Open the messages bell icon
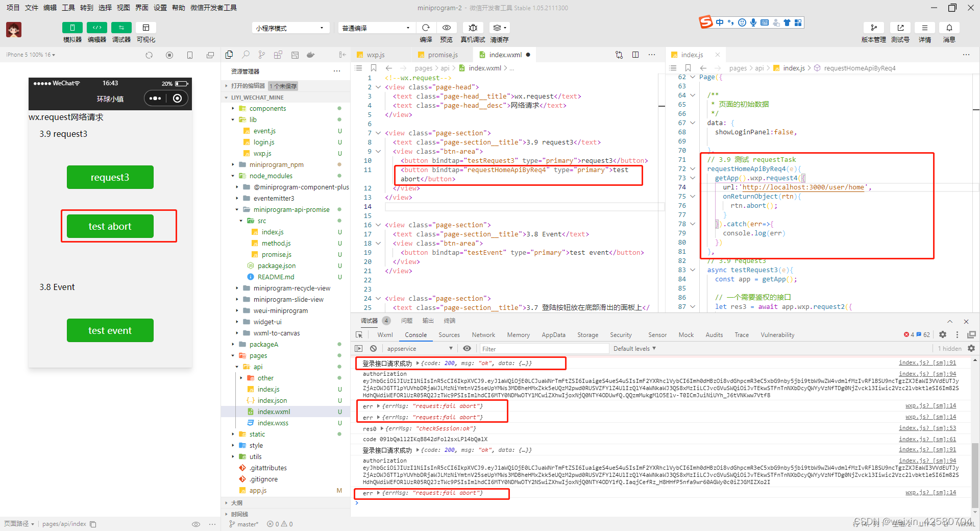This screenshot has height=531, width=980. pos(949,28)
